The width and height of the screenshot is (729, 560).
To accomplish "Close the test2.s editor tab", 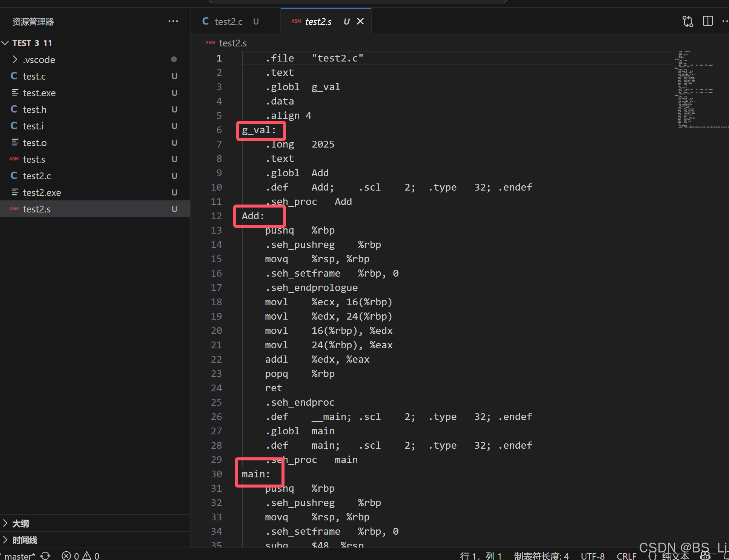I will (360, 22).
